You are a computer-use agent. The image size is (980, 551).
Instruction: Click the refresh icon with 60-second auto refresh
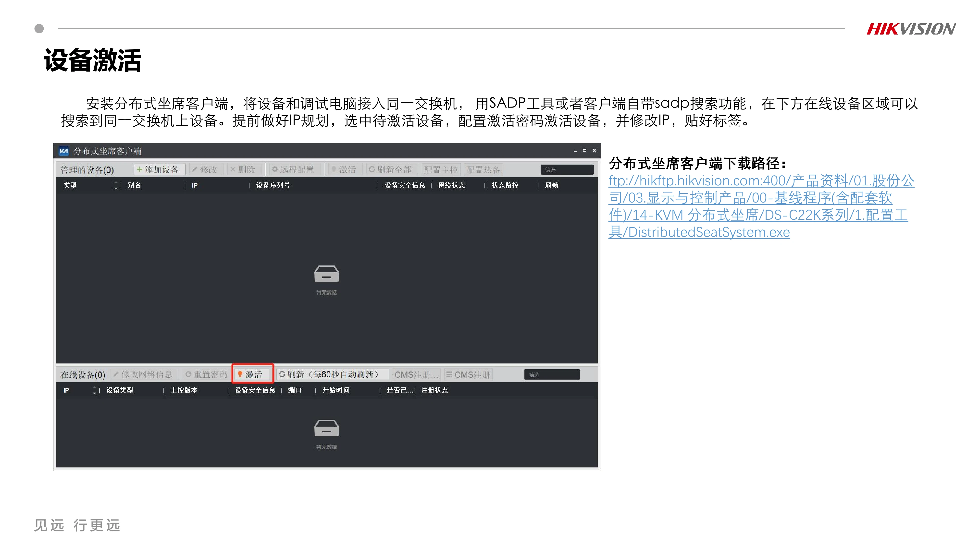[282, 374]
